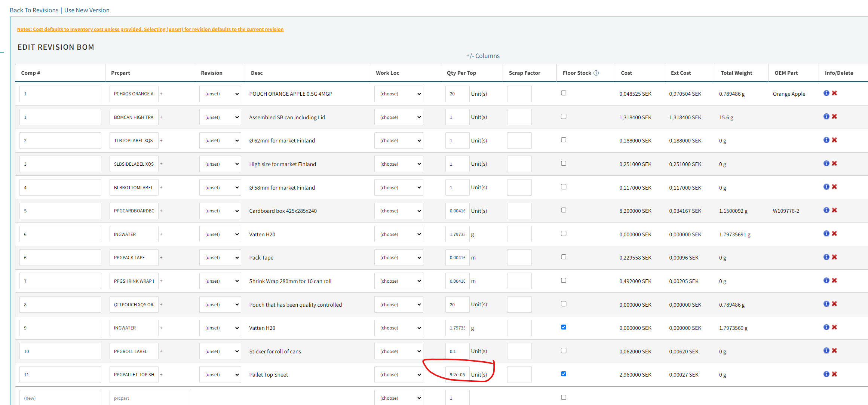
Task: Open Work Loc dropdown for Cardboard box row
Action: click(399, 211)
